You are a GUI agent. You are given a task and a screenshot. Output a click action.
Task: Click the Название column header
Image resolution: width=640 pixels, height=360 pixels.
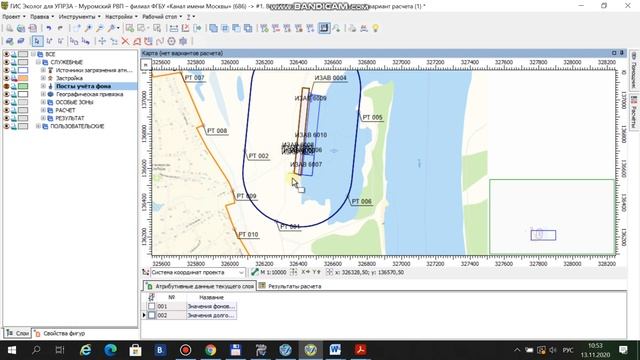(x=211, y=298)
